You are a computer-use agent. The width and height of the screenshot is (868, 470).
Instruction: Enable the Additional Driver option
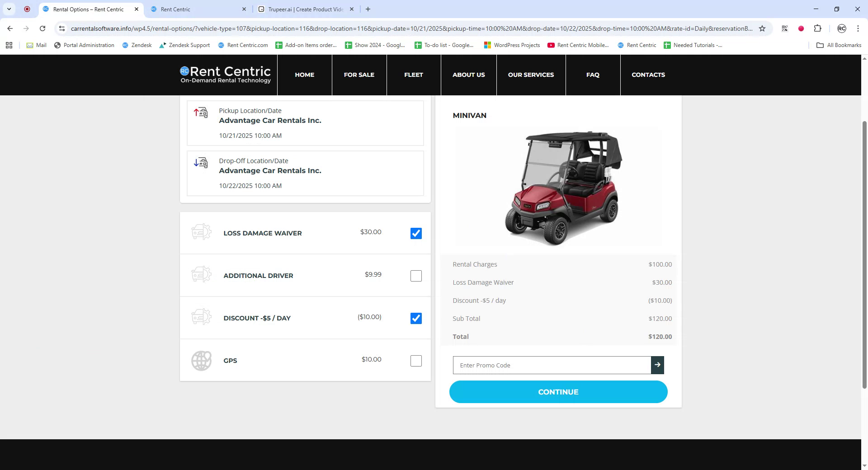click(415, 276)
